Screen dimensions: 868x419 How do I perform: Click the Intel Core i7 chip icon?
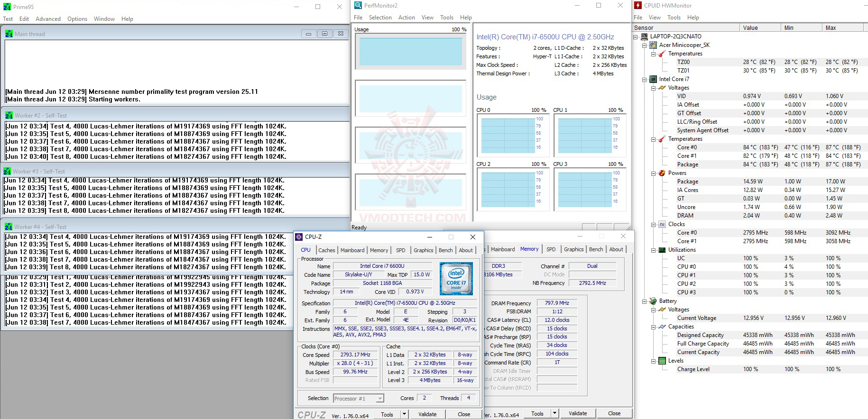coord(653,79)
